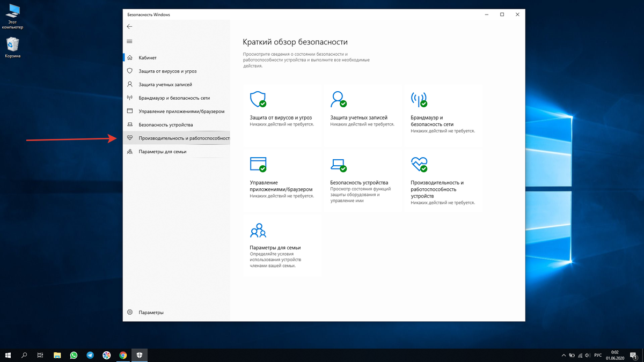
Task: Open File Explorer from the taskbar
Action: (57, 355)
